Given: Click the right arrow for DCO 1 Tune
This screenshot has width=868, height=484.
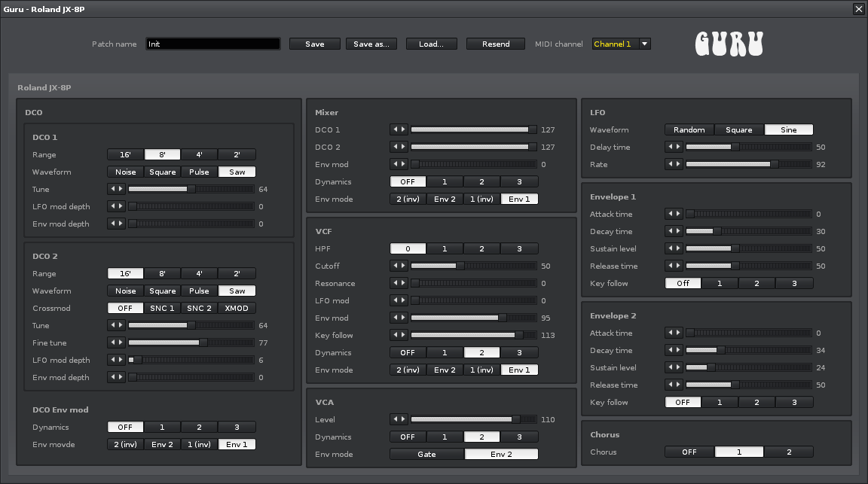Looking at the screenshot, I should pyautogui.click(x=121, y=189).
